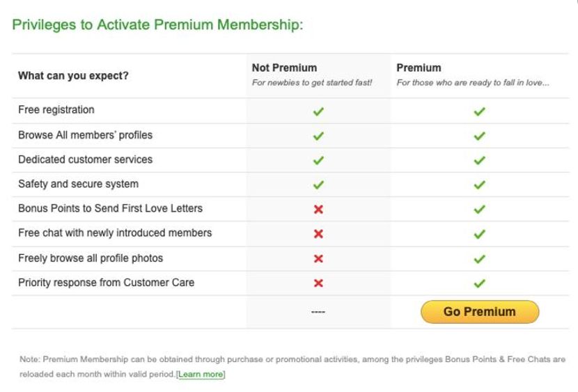Screen dimensions: 578x392
Task: Open the Learn more link
Action: pos(201,375)
